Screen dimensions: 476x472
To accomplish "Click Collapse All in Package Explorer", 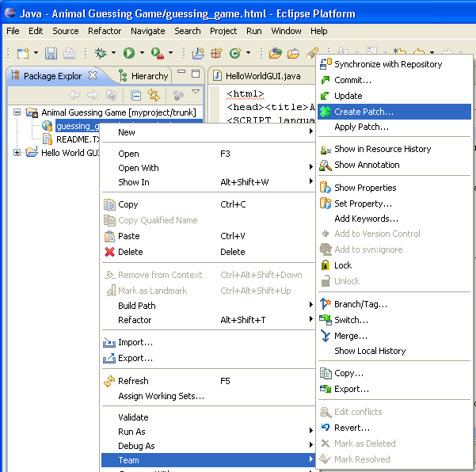I will (x=135, y=95).
